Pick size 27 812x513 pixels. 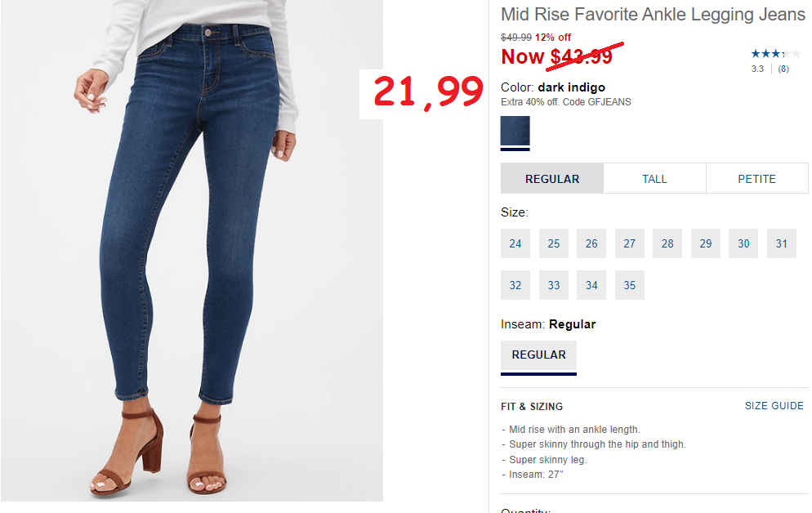click(630, 243)
